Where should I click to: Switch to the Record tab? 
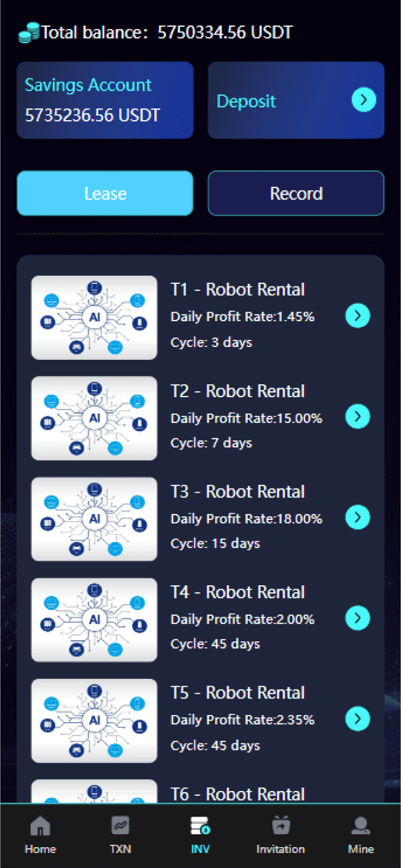click(296, 193)
